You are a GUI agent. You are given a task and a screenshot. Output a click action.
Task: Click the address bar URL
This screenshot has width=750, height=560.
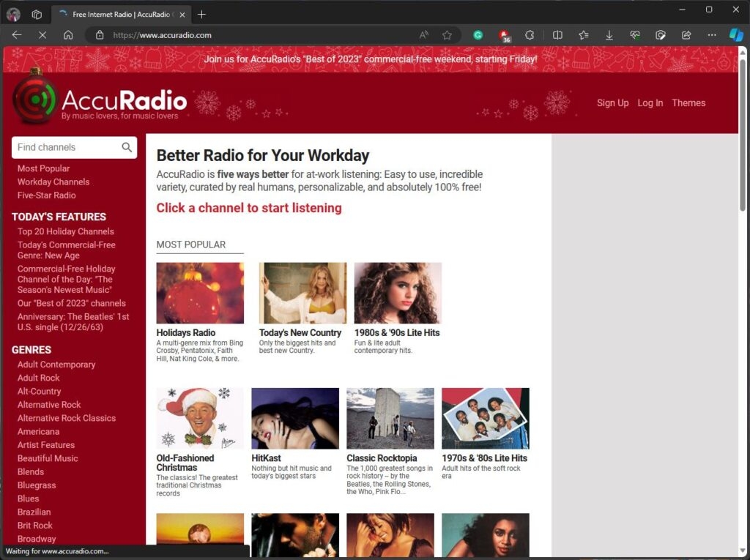point(162,35)
